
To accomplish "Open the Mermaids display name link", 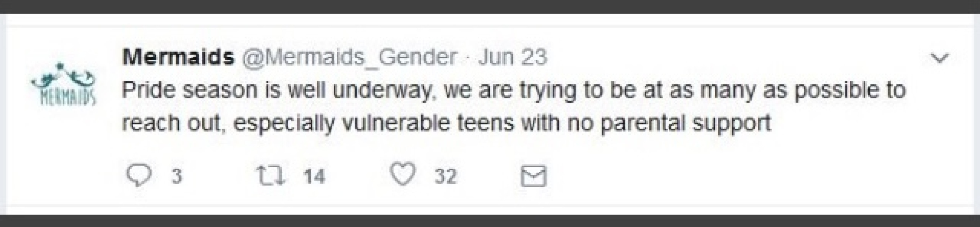I will click(178, 58).
